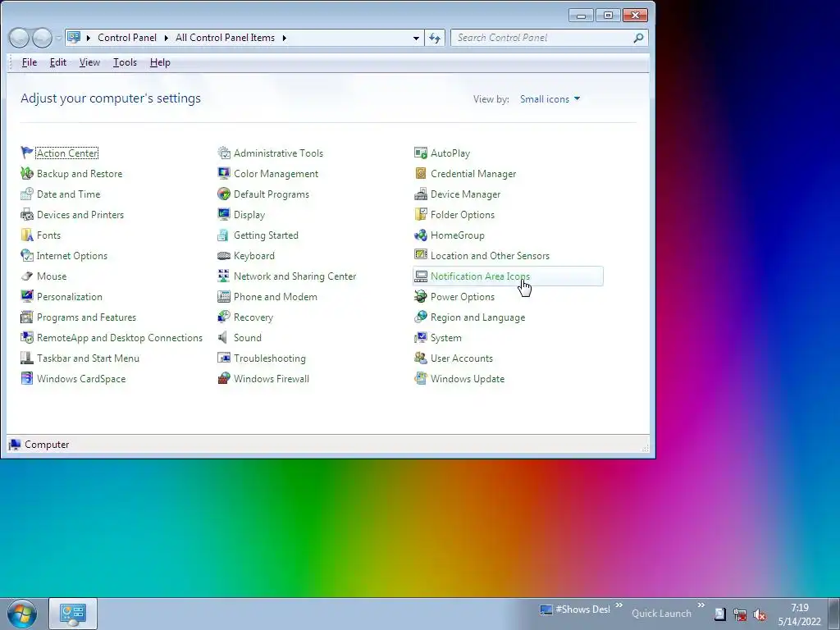
Task: Click the Credential Manager safe icon
Action: point(421,174)
